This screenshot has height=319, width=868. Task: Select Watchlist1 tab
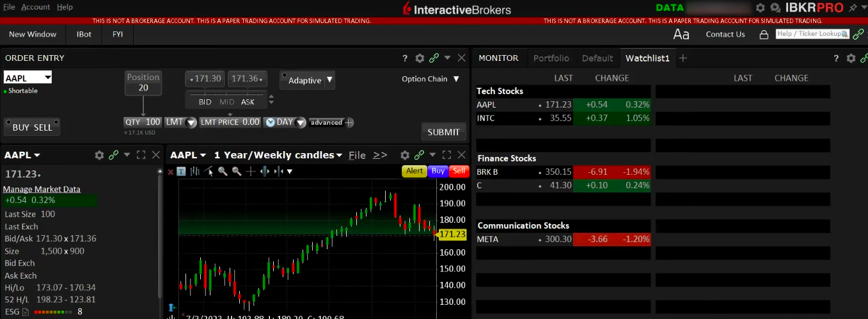point(647,58)
